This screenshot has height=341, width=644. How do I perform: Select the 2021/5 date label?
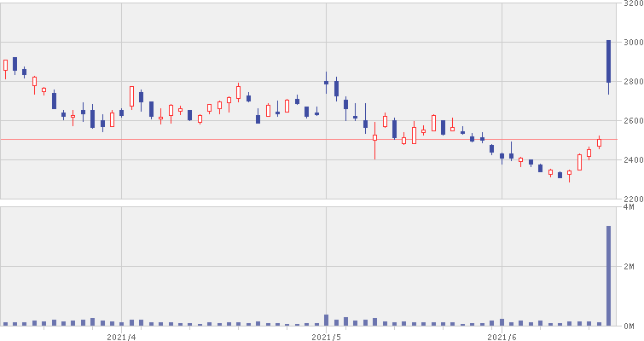point(326,336)
